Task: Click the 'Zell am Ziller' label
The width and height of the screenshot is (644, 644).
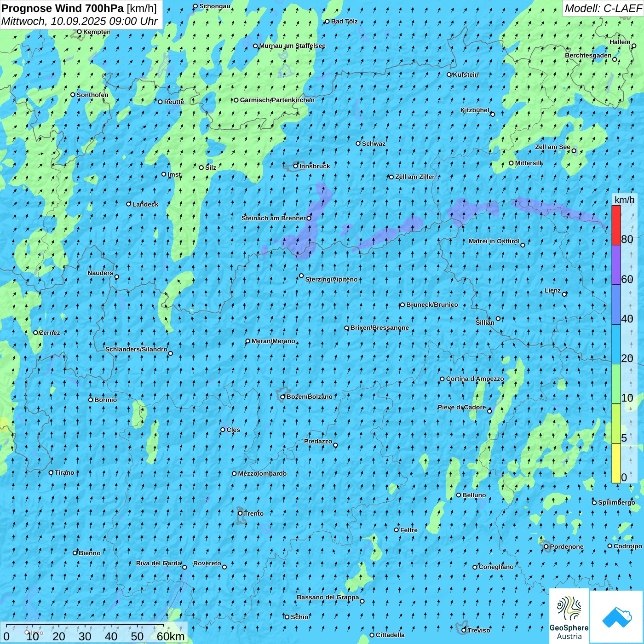Action: pos(415,177)
